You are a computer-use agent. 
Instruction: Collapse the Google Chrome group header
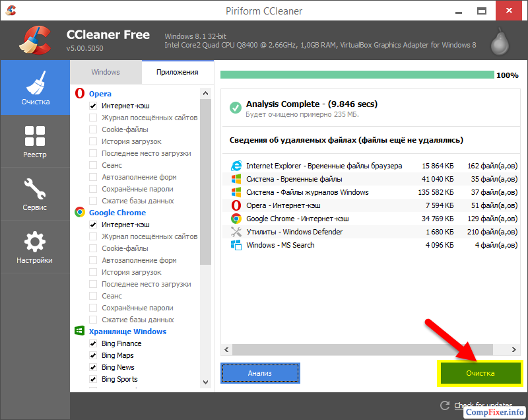click(117, 213)
